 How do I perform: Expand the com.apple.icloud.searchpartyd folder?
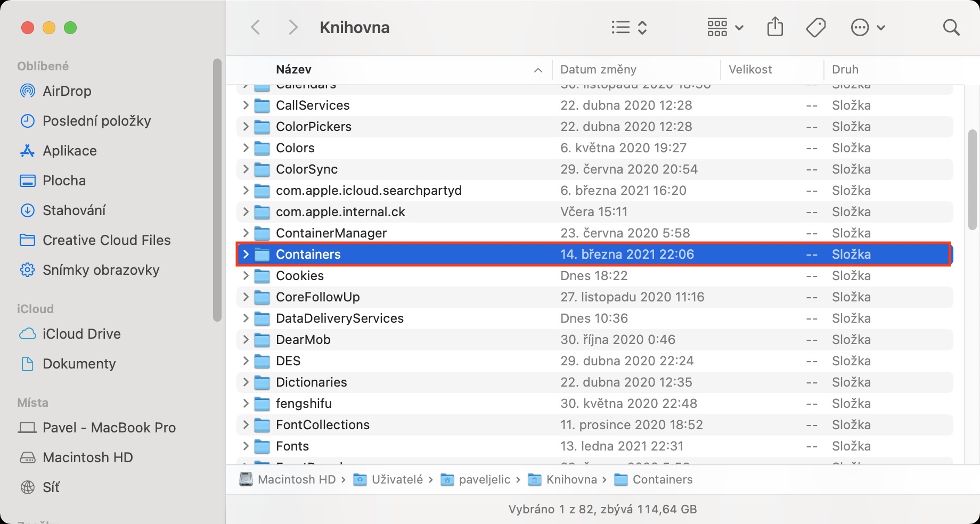pyautogui.click(x=245, y=190)
